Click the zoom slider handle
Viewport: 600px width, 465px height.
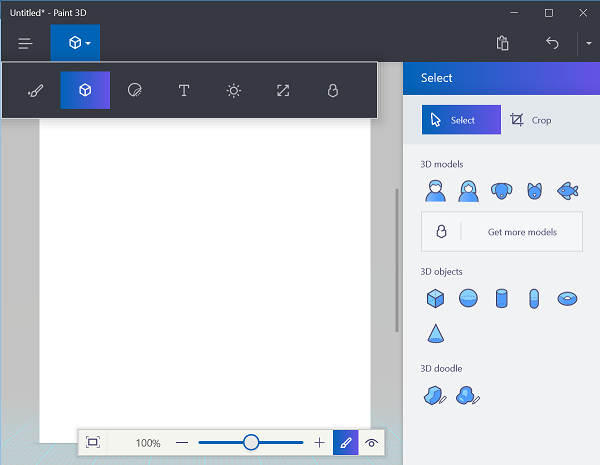tap(251, 442)
